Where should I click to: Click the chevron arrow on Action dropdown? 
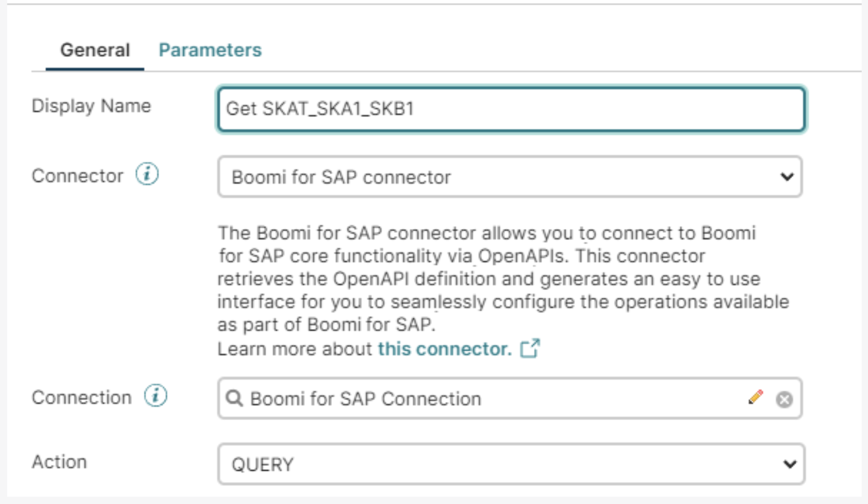pyautogui.click(x=789, y=464)
